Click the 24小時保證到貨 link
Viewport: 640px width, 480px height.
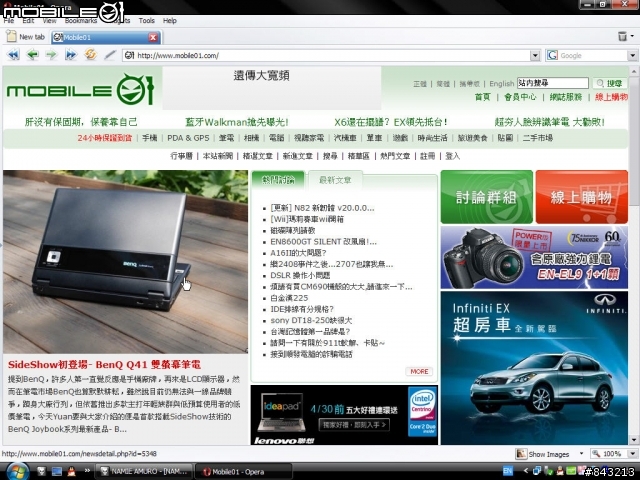click(104, 138)
